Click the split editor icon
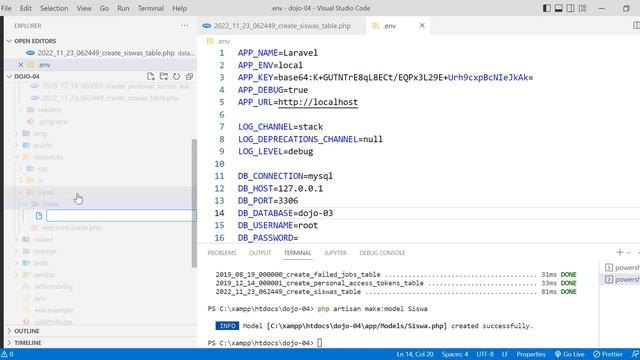The width and height of the screenshot is (640, 360). (636, 25)
